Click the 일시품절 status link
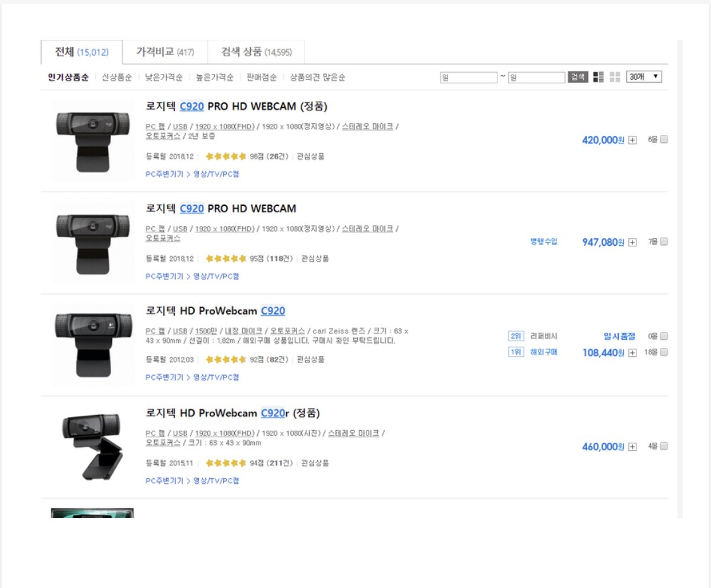 tap(619, 336)
